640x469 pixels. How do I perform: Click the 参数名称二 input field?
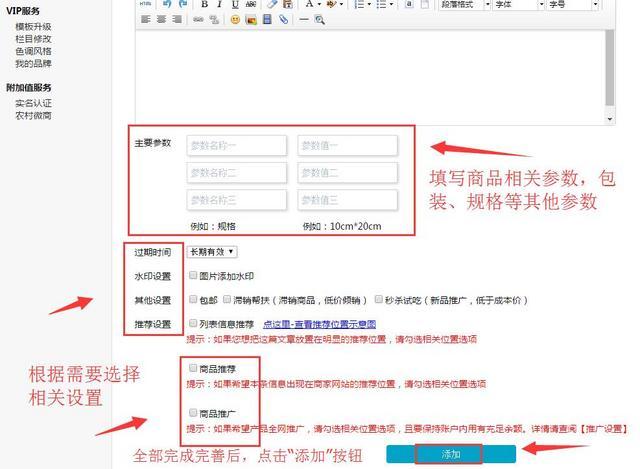(x=237, y=173)
